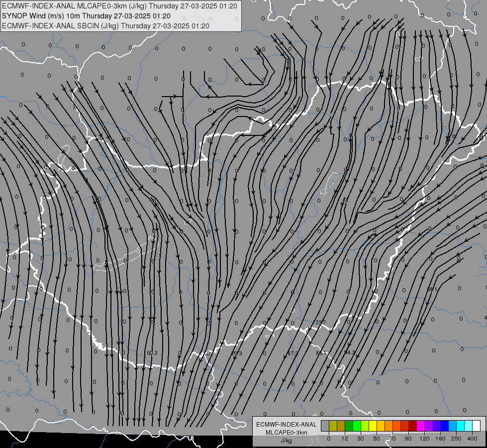
Task: Select the olive legend swatch
Action: point(333,426)
